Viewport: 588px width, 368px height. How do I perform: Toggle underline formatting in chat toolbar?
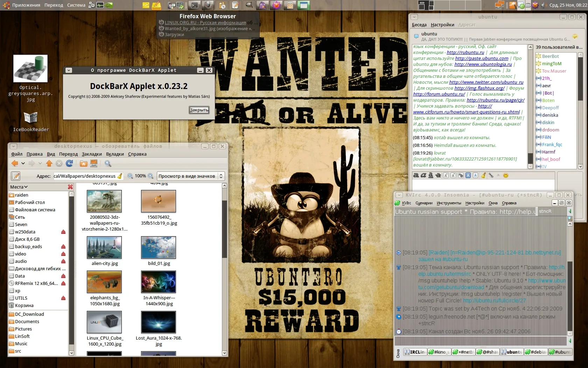click(430, 175)
